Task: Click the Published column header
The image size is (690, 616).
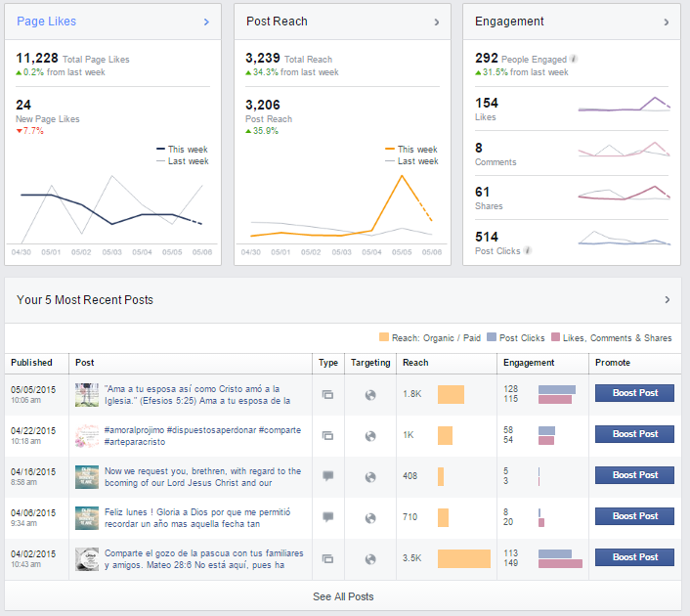Action: [31, 363]
